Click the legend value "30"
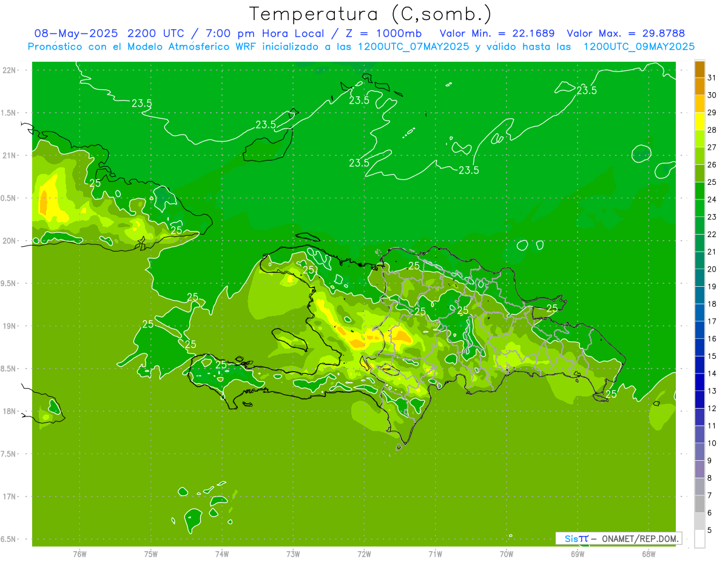 (x=712, y=95)
